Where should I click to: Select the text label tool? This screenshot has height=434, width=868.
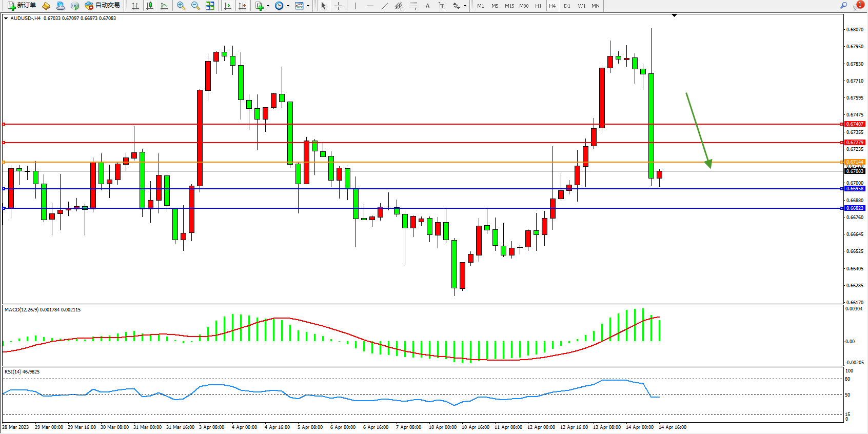click(442, 6)
